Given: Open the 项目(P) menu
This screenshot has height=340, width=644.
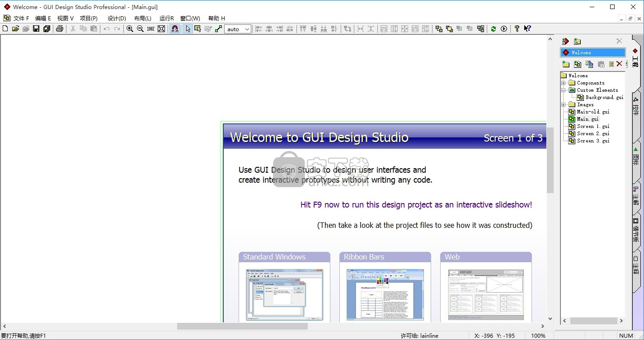Looking at the screenshot, I should tap(89, 19).
